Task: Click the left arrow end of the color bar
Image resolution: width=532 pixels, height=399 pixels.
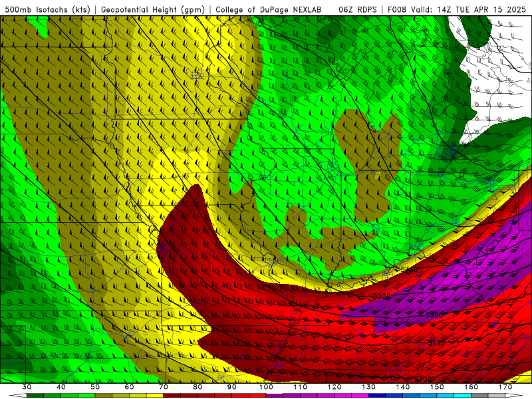Action: [x=18, y=396]
